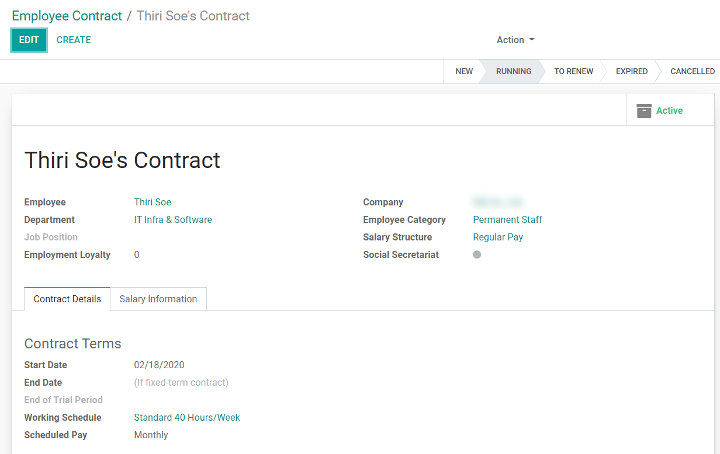Click the archive box icon beside Active
This screenshot has width=720, height=454.
click(644, 111)
